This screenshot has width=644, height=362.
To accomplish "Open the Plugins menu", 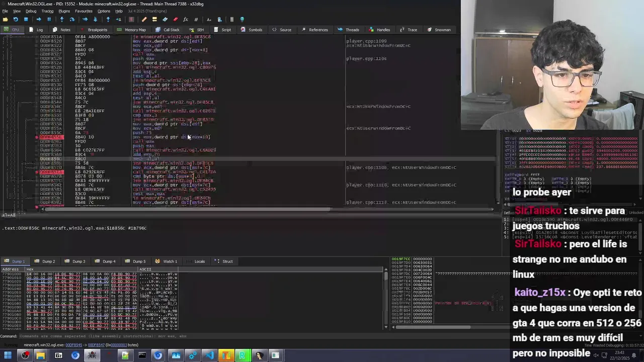I will 64,11.
